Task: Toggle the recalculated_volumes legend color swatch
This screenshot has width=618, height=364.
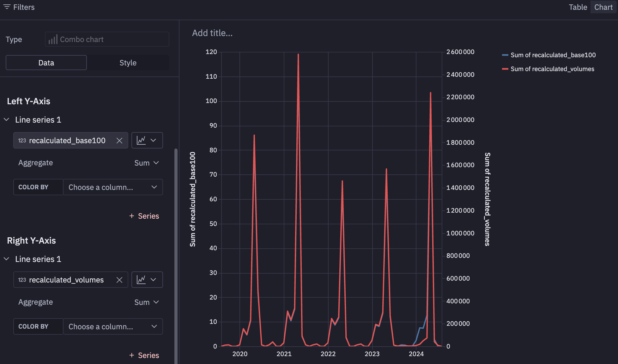Action: coord(505,69)
